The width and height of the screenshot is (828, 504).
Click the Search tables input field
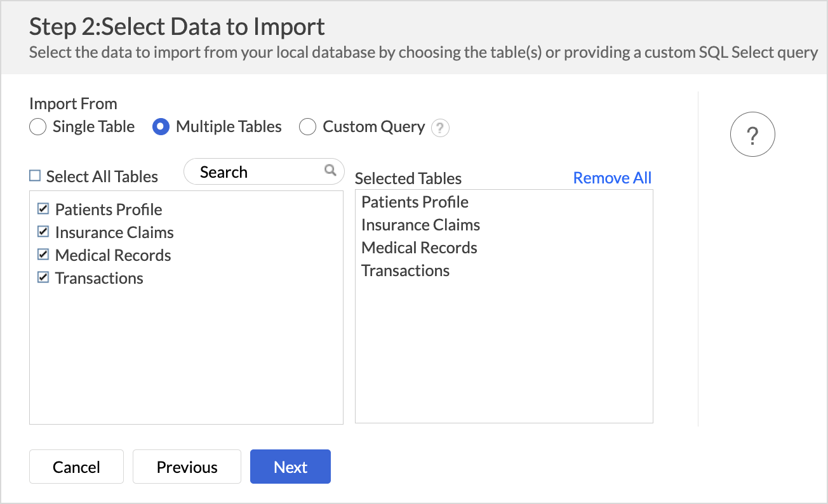pyautogui.click(x=254, y=172)
